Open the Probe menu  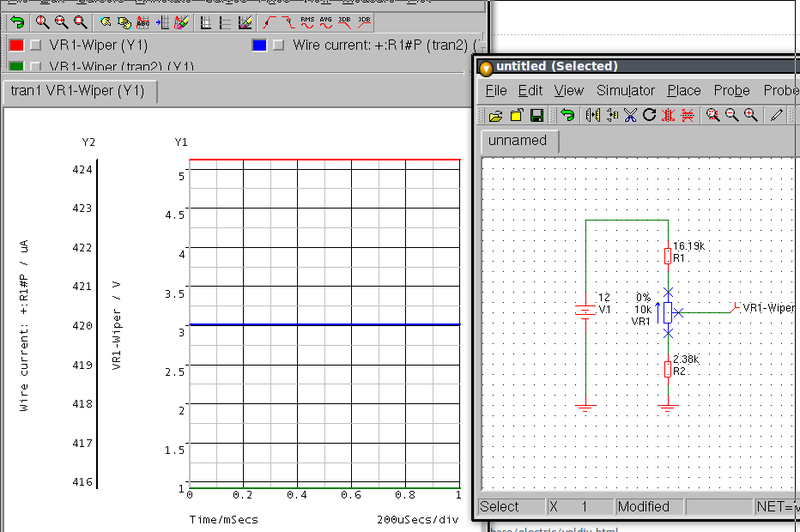tap(731, 91)
